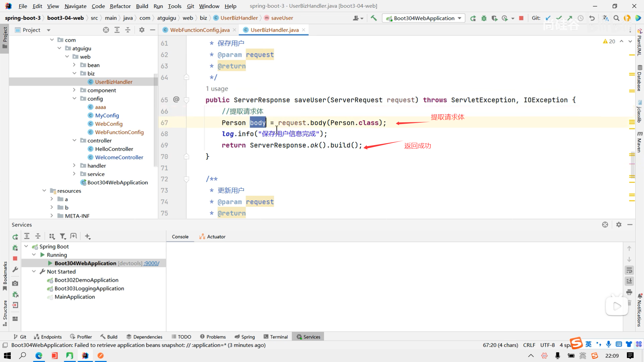Stop the running application with red square
Image resolution: width=644 pixels, height=362 pixels.
point(521,18)
